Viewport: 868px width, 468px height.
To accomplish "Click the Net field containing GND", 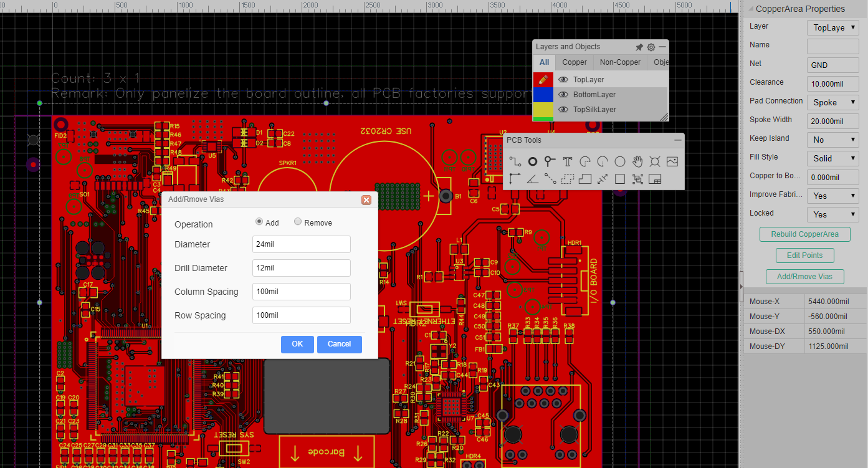I will coord(833,65).
